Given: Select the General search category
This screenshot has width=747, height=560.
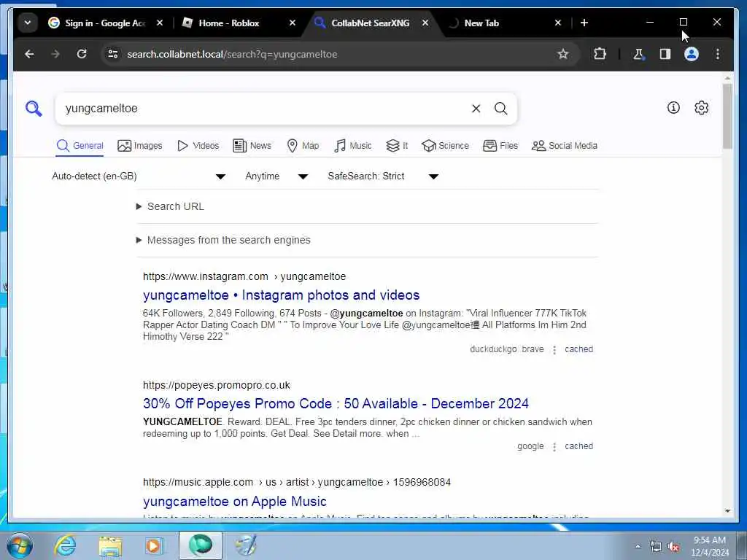Looking at the screenshot, I should [x=80, y=146].
